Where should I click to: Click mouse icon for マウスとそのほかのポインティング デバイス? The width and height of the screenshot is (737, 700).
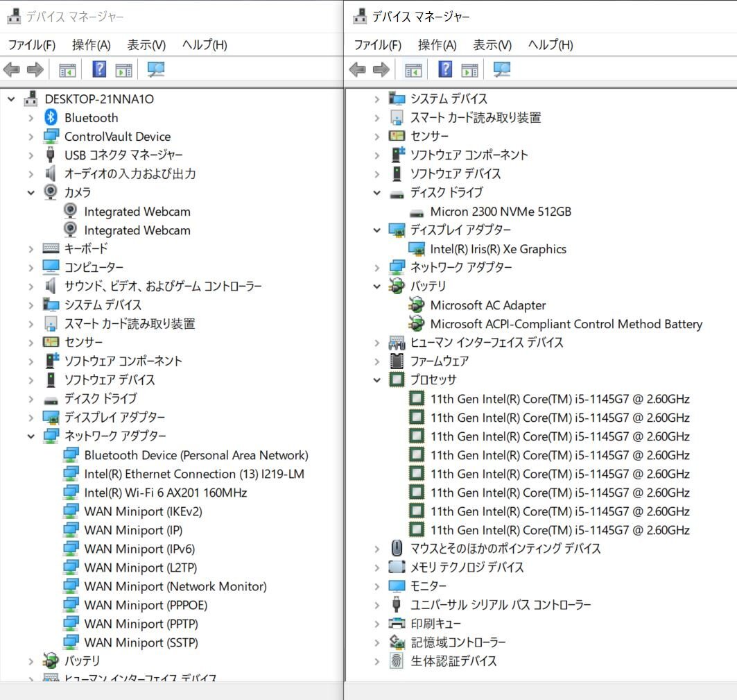[397, 548]
